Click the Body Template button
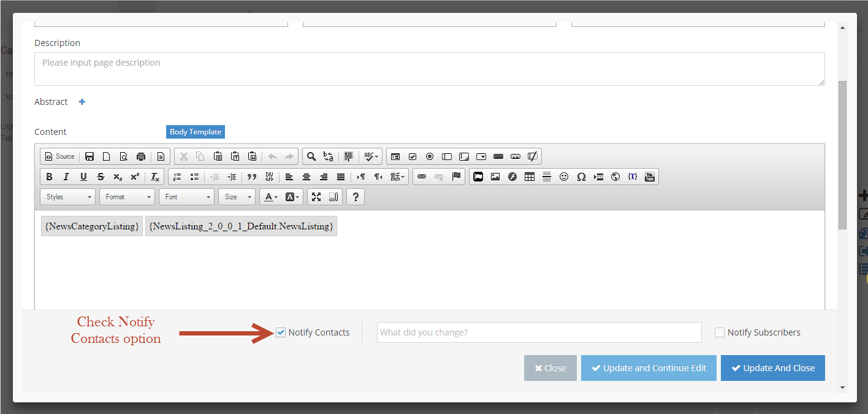 pyautogui.click(x=196, y=132)
